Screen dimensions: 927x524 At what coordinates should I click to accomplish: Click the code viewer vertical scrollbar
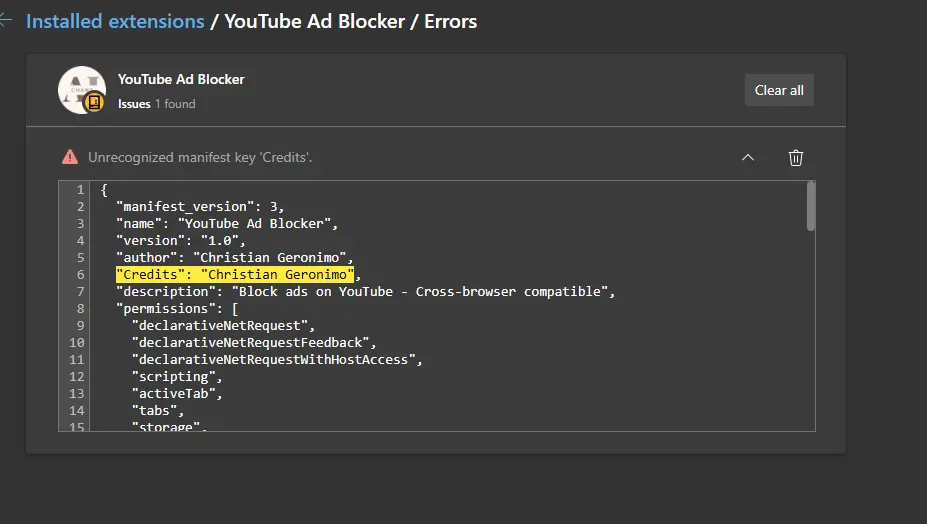(811, 205)
